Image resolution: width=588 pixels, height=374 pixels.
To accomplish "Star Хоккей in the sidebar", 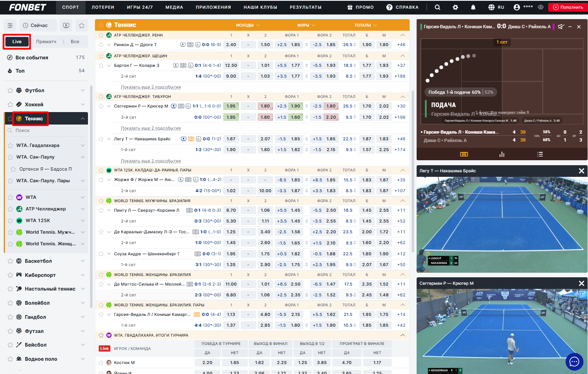I will point(10,105).
